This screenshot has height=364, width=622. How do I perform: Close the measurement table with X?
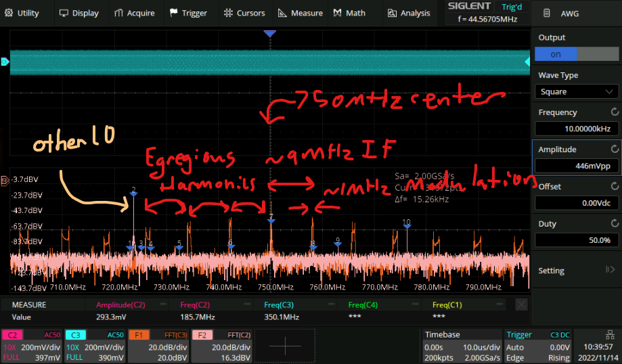coord(521,305)
